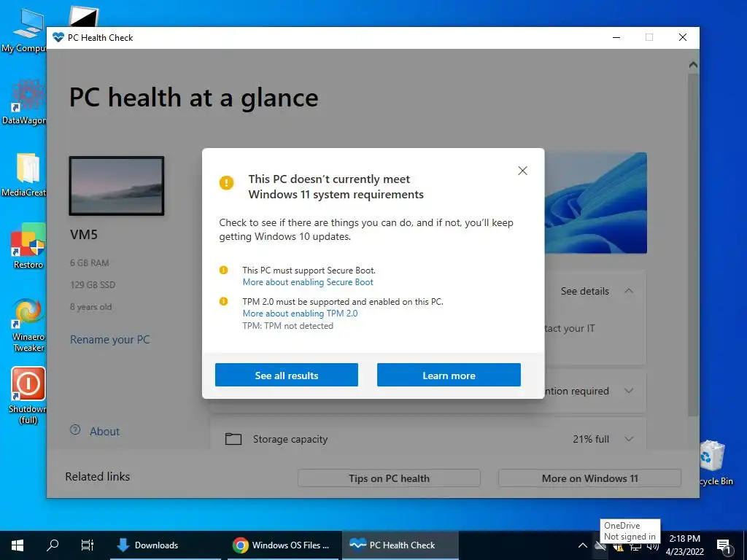
Task: Open More about enabling TPM 2.0 link
Action: tap(300, 314)
